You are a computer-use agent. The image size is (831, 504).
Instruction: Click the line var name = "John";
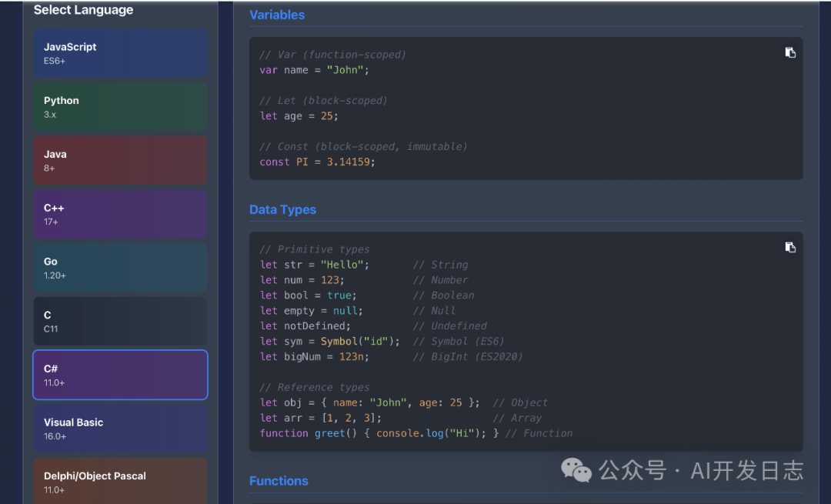click(314, 70)
